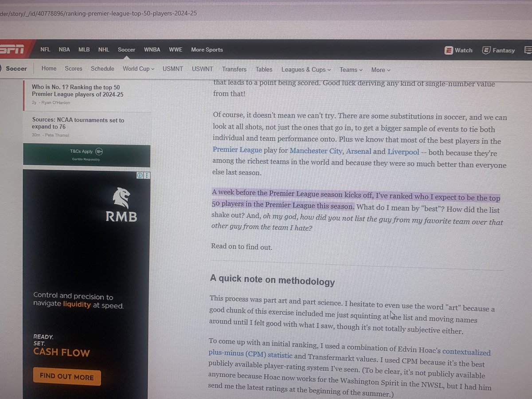The width and height of the screenshot is (532, 399).
Task: Select Soccer in the top sports bar
Action: (126, 50)
